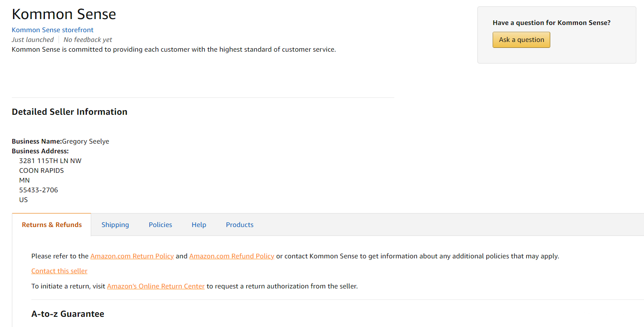Click the Kommon Sense page title
644x327 pixels.
click(64, 14)
